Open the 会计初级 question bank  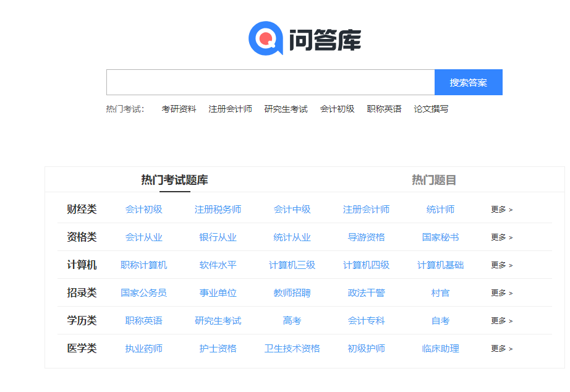(x=143, y=208)
